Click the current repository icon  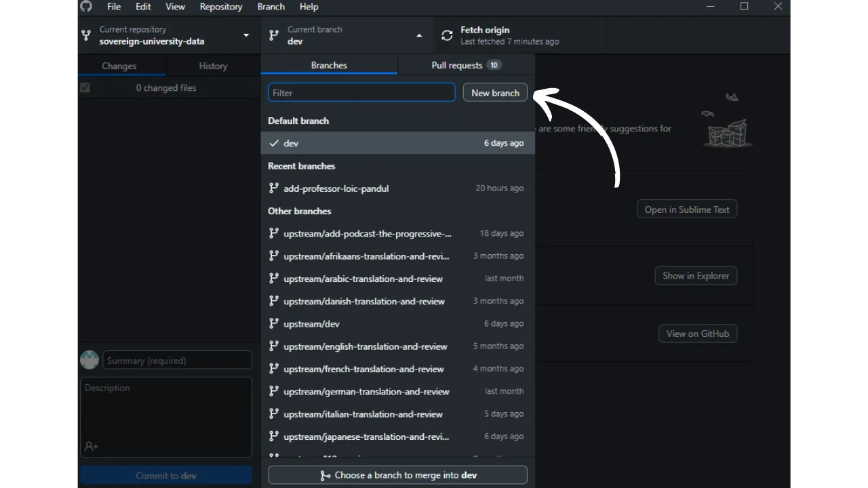pos(86,35)
